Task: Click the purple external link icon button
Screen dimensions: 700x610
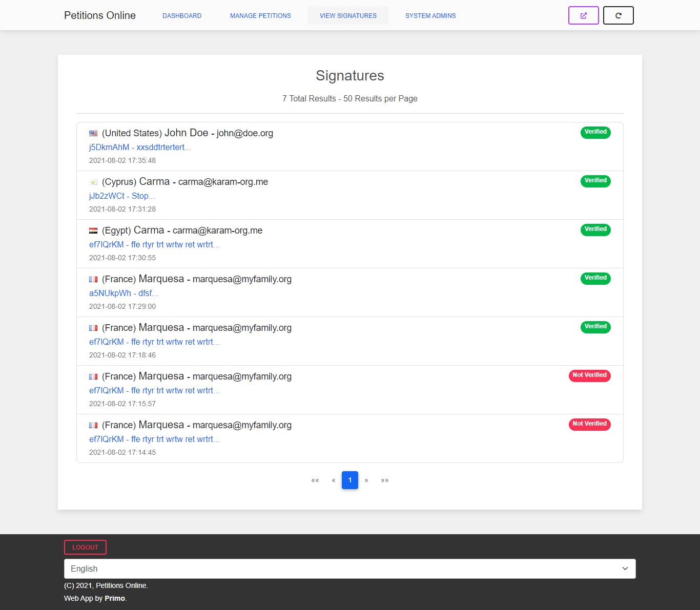Action: (x=583, y=15)
